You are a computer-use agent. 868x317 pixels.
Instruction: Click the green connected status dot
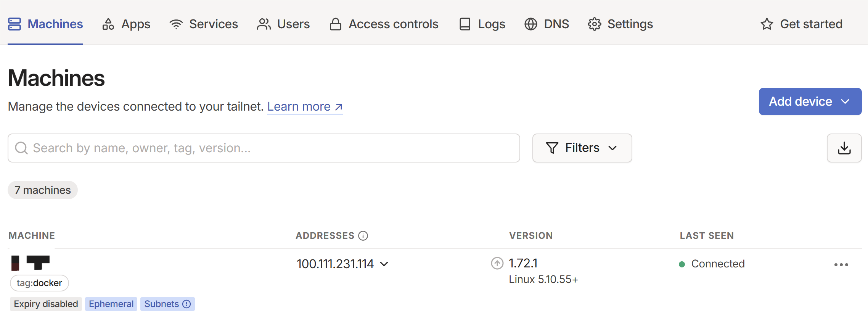(682, 264)
